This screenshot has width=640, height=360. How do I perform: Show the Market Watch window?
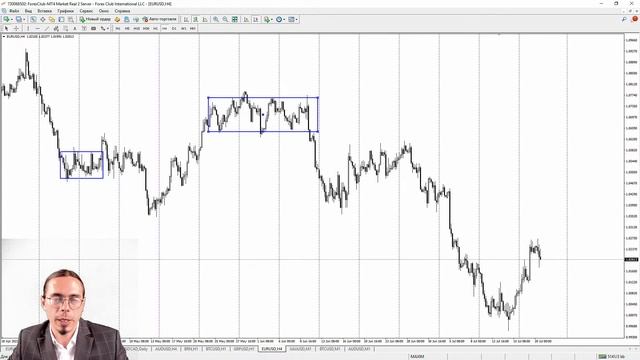pyautogui.click(x=33, y=19)
